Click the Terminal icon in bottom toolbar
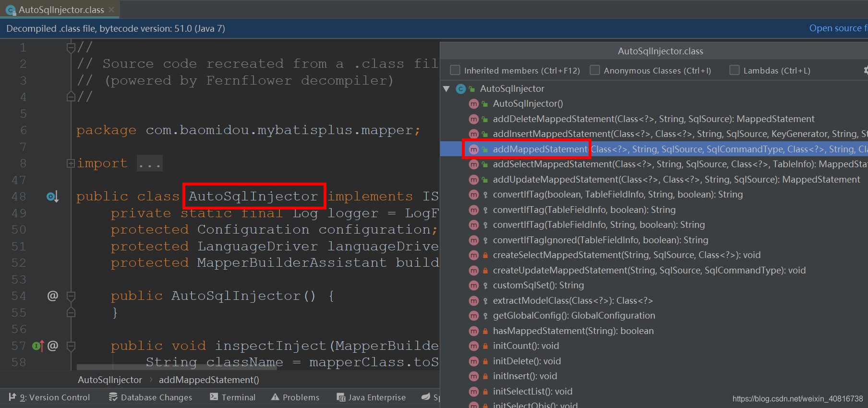868x408 pixels. pos(214,397)
